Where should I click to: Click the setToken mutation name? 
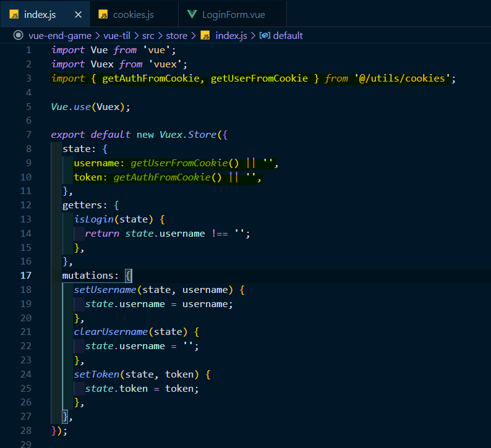[96, 374]
